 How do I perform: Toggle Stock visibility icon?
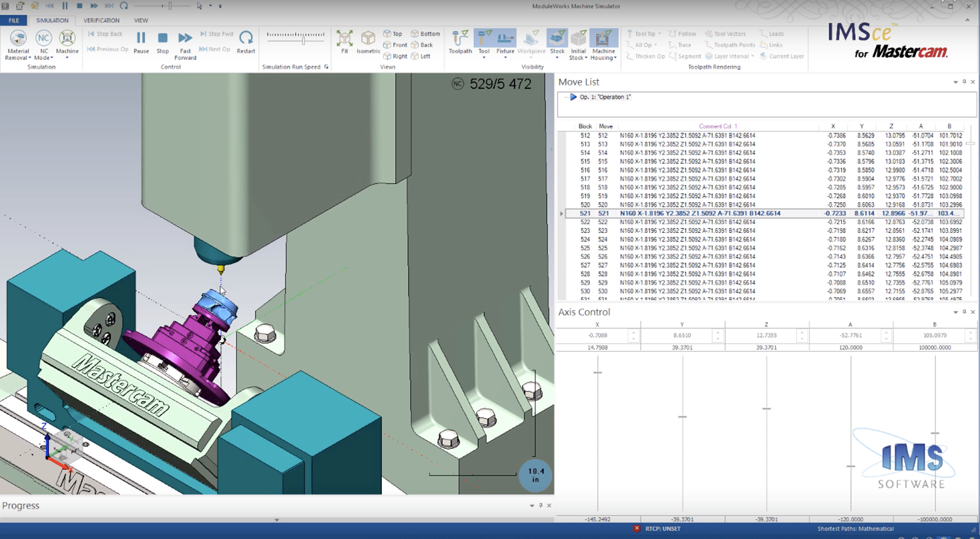(557, 39)
